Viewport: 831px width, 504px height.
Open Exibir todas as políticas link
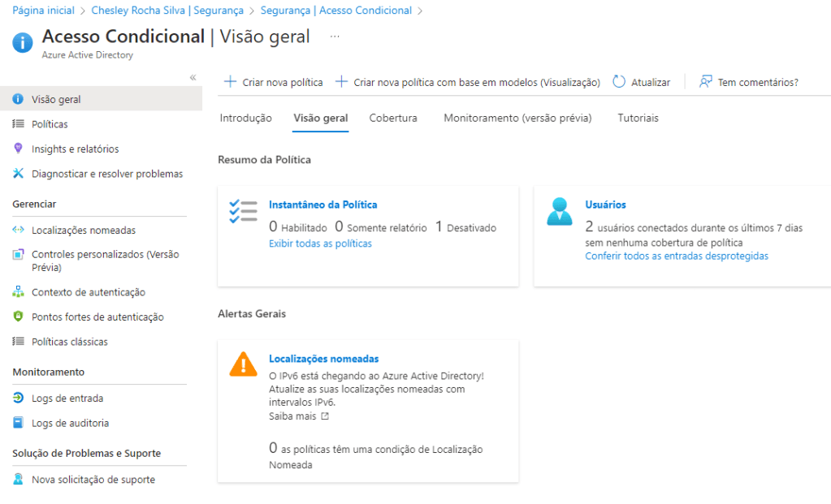(x=320, y=243)
